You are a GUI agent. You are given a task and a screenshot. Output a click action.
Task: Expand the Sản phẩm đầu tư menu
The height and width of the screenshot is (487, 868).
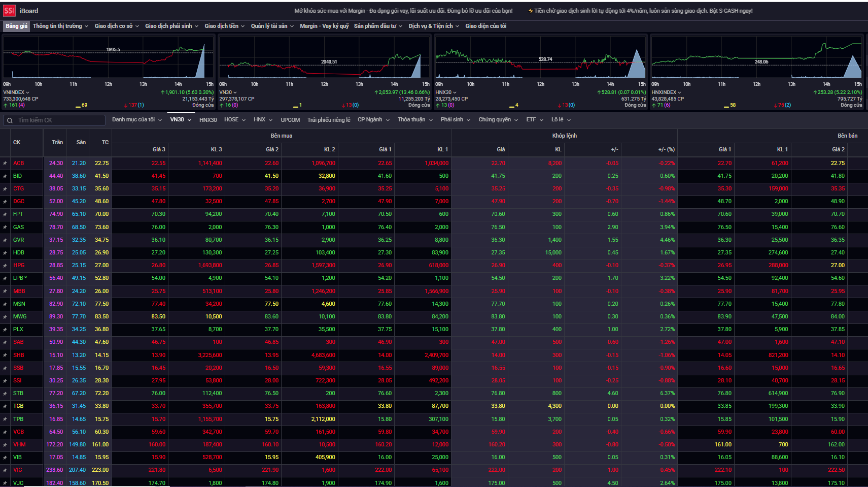[x=378, y=26]
